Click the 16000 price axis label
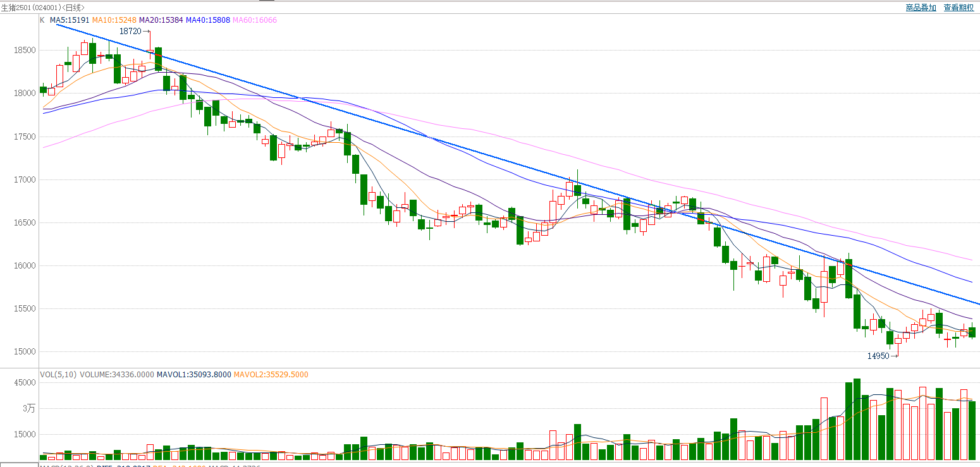 (x=26, y=265)
